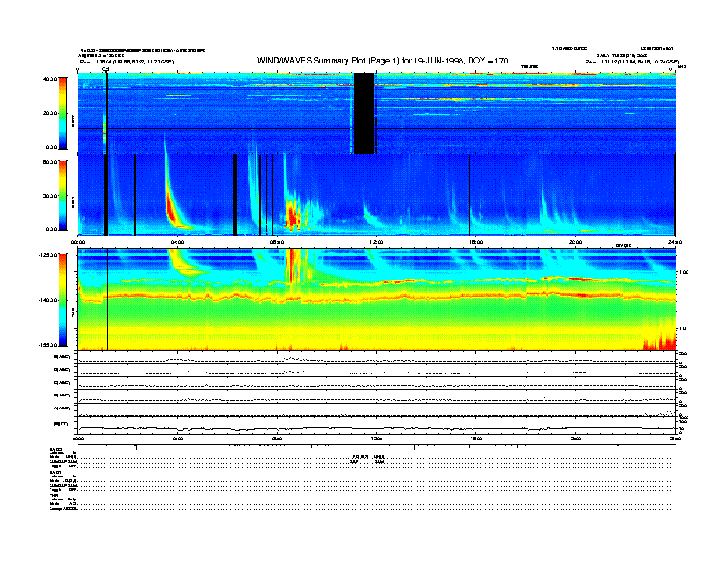Click the 30.00 label on RAD1 scale

(50, 196)
